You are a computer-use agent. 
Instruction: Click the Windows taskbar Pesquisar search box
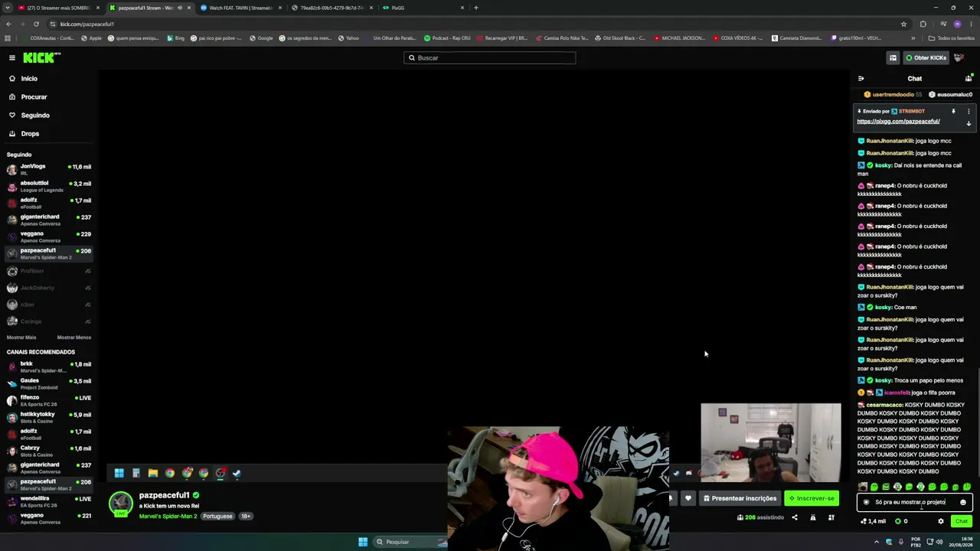(x=410, y=542)
